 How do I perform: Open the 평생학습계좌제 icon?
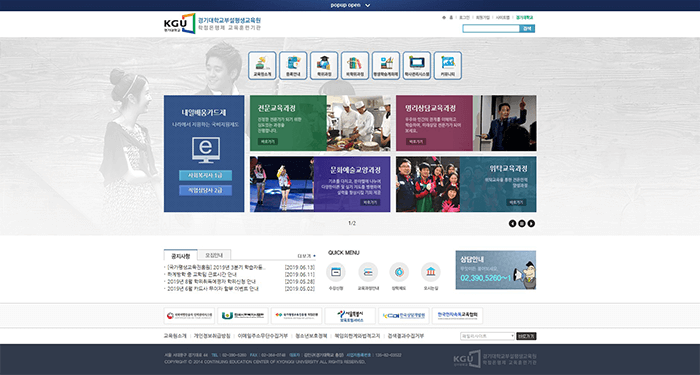point(386,66)
